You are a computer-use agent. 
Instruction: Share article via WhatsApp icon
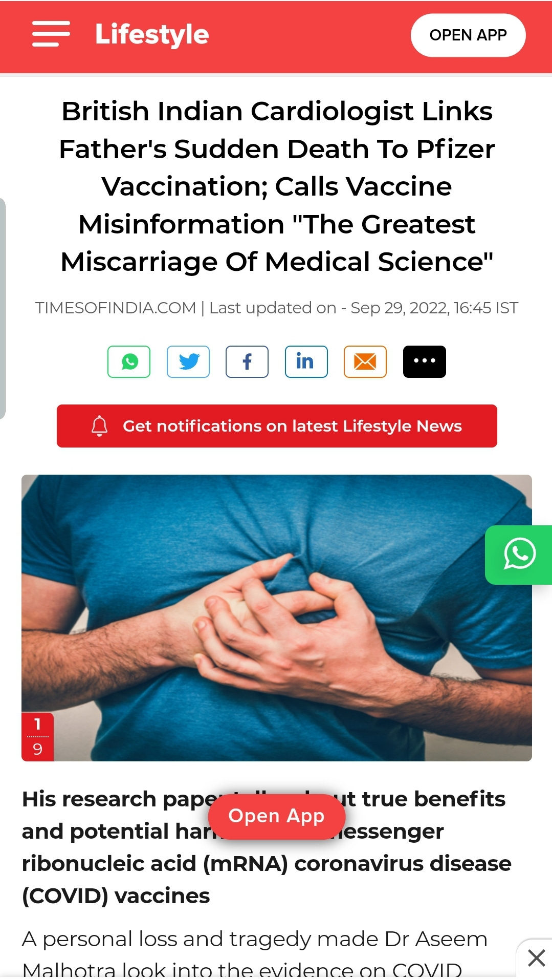[x=129, y=361]
